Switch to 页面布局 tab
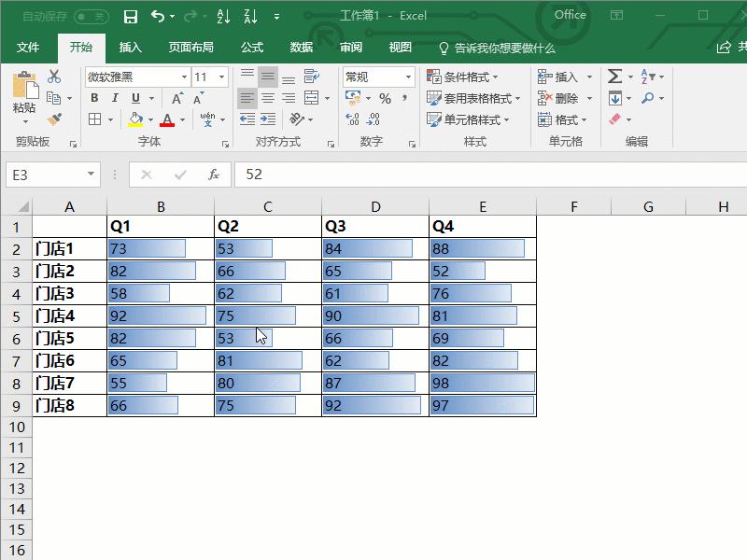 tap(191, 48)
